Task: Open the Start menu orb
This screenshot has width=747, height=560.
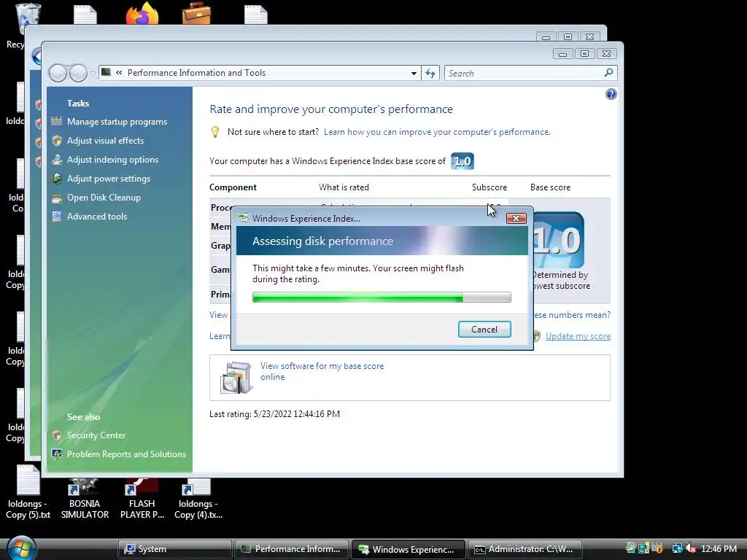Action: [x=21, y=548]
